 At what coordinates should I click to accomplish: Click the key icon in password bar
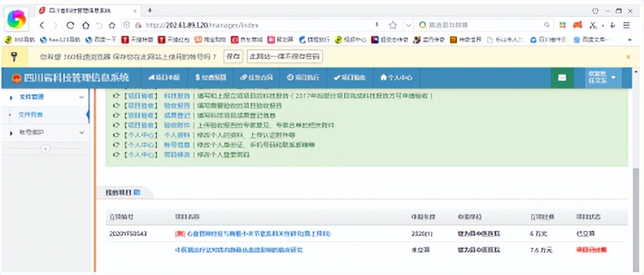(14, 56)
